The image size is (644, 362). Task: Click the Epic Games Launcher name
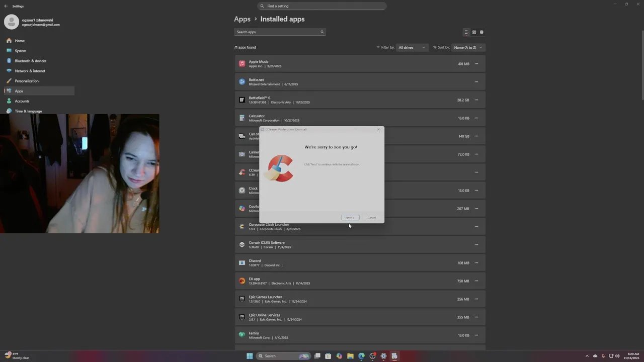[265, 297]
